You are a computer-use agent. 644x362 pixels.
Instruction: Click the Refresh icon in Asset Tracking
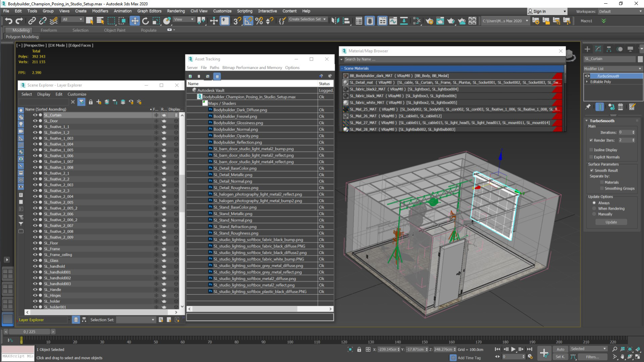(x=190, y=76)
